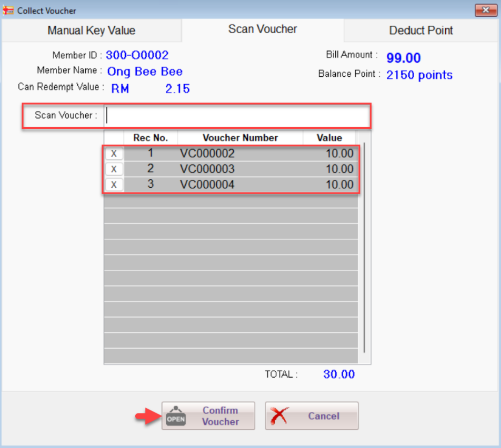The height and width of the screenshot is (448, 501).
Task: Click the red X icon on Cancel
Action: (x=281, y=416)
